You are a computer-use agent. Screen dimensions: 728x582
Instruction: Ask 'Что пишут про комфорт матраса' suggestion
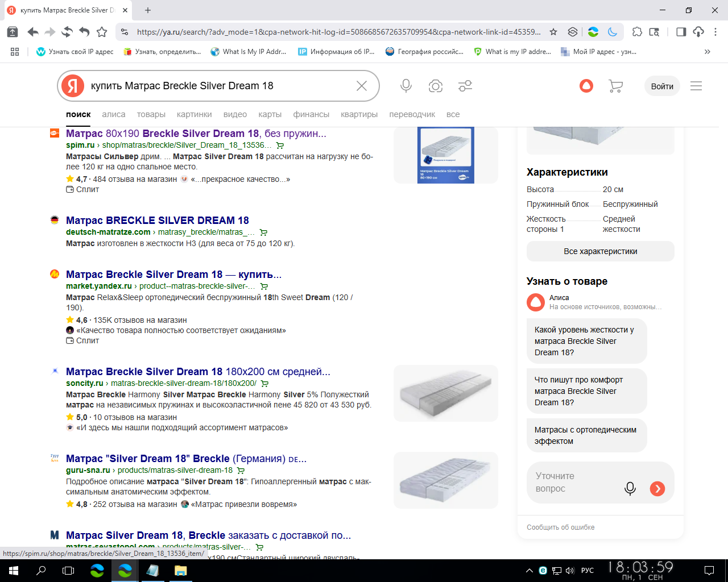click(586, 391)
